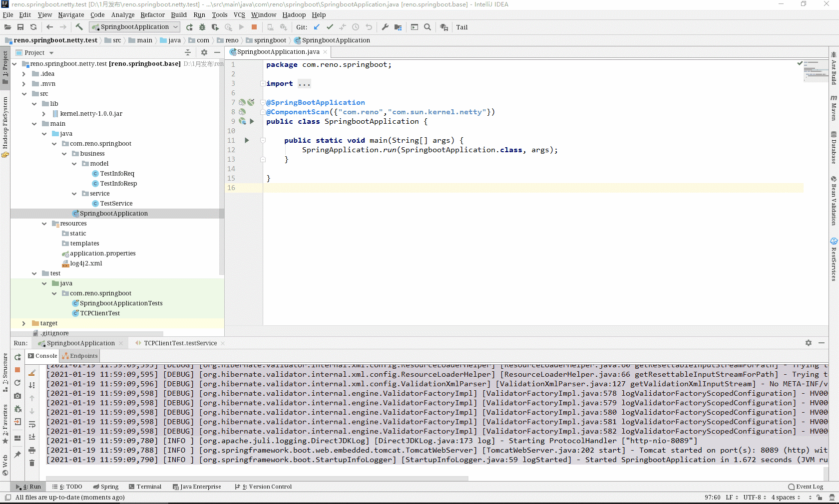The height and width of the screenshot is (504, 839).
Task: Build the project with the hammer icon
Action: [x=79, y=27]
